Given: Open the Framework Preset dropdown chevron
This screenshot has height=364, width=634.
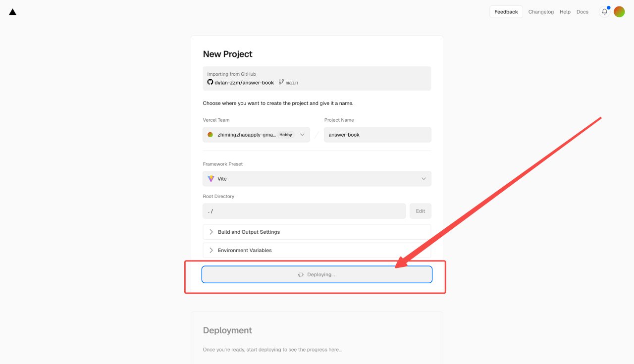Looking at the screenshot, I should point(423,179).
